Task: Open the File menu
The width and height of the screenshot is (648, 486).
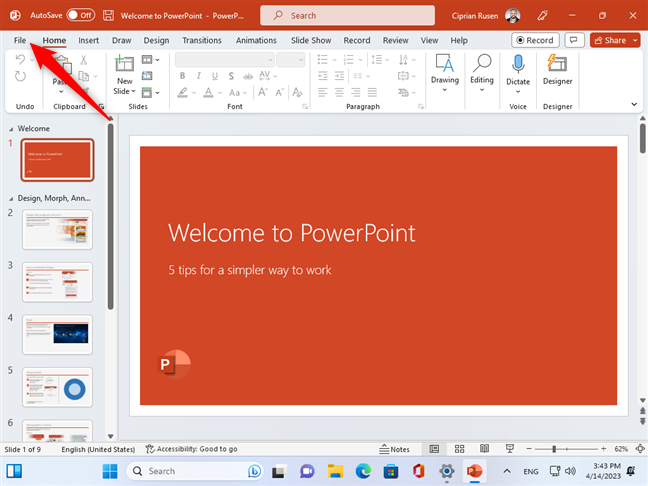Action: click(x=20, y=40)
